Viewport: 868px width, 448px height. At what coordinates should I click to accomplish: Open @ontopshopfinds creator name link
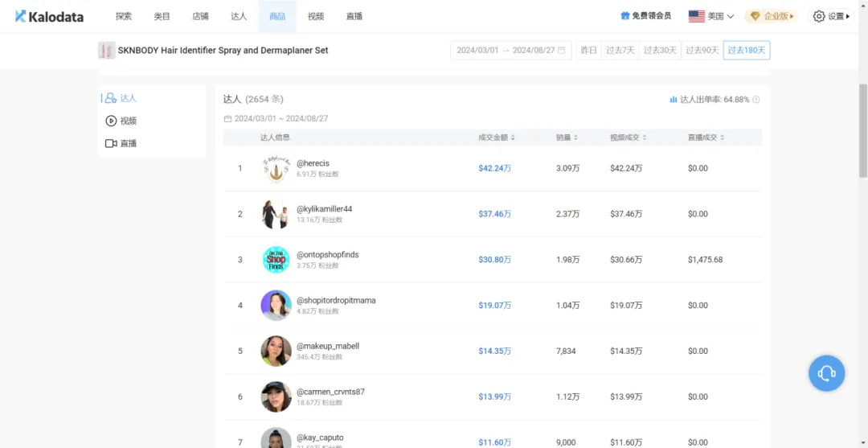pos(328,255)
